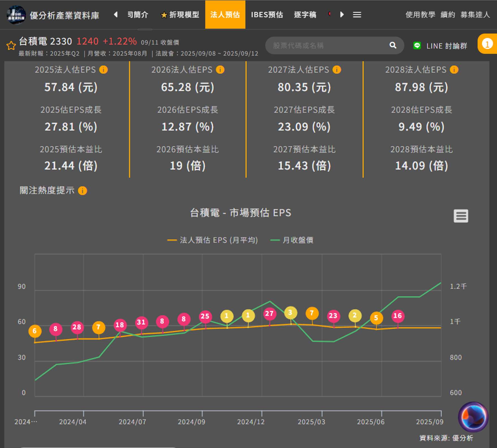This screenshot has height=448, width=497.
Task: Click the pink marker labeled 16
Action: click(398, 316)
